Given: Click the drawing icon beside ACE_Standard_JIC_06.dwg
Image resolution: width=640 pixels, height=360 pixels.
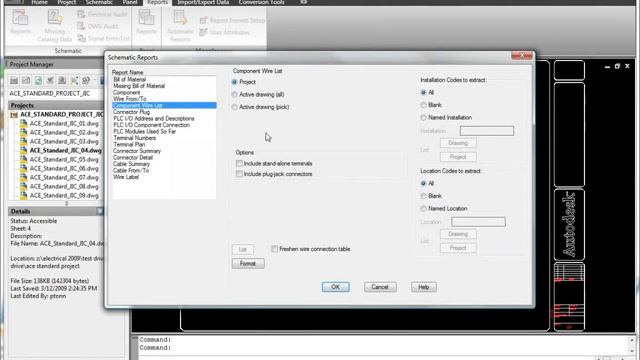Looking at the screenshot, I should [x=24, y=168].
